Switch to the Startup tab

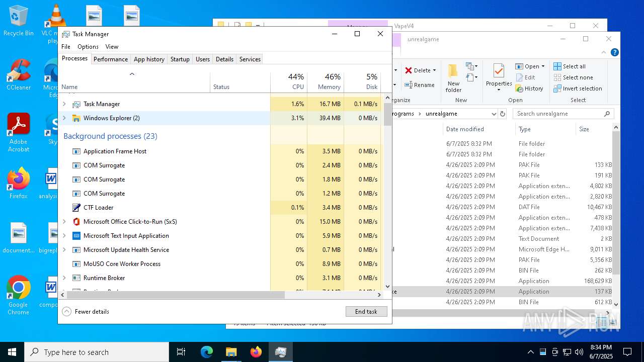(x=180, y=59)
